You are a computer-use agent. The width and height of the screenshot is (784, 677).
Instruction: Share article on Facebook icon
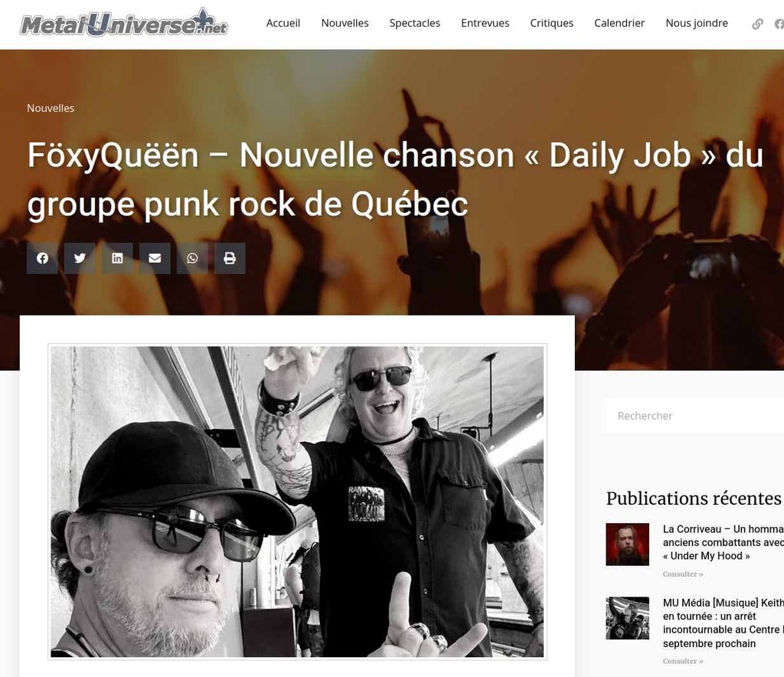pyautogui.click(x=43, y=259)
